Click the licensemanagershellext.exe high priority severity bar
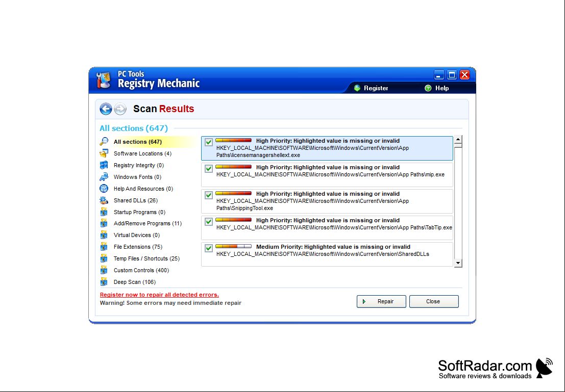The image size is (565, 392). (233, 140)
